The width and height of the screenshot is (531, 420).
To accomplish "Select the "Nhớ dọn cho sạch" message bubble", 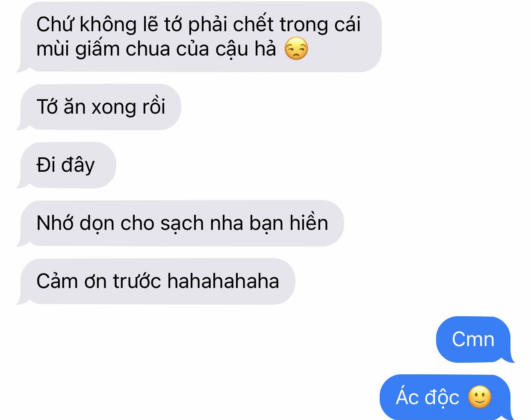I will pos(180,223).
